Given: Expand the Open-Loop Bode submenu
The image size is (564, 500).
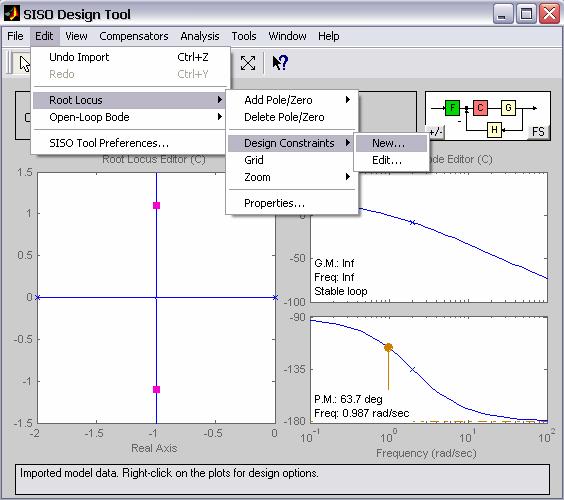Looking at the screenshot, I should tap(129, 117).
